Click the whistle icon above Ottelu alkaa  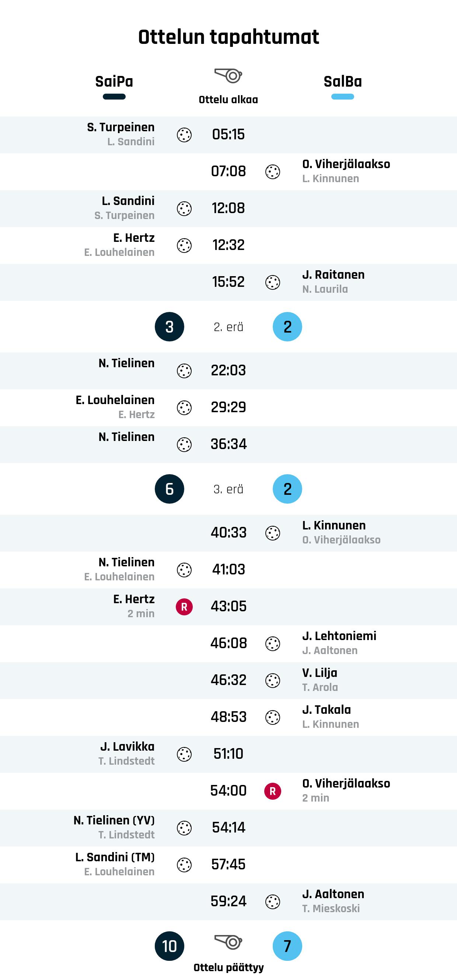point(228,76)
